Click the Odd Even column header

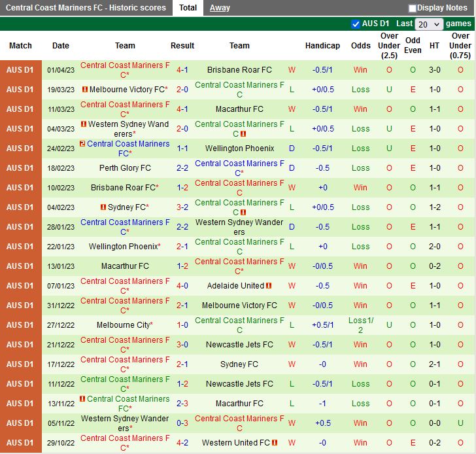pos(413,45)
